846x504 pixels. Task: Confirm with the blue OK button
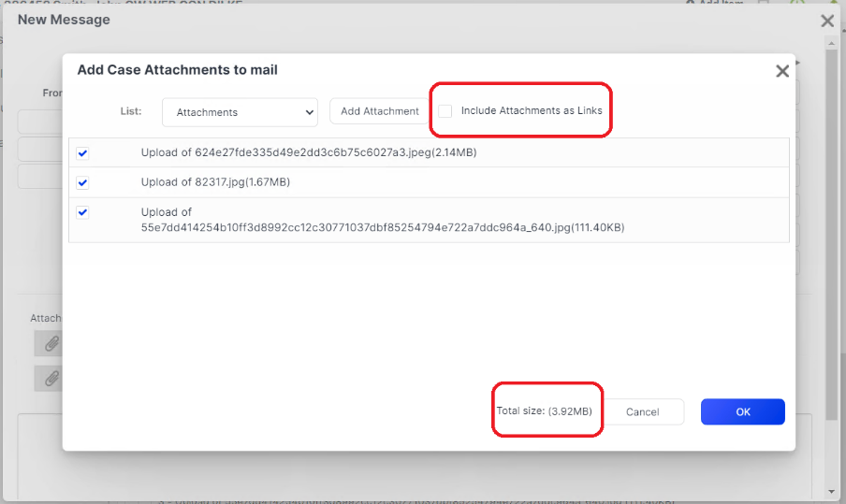(742, 411)
